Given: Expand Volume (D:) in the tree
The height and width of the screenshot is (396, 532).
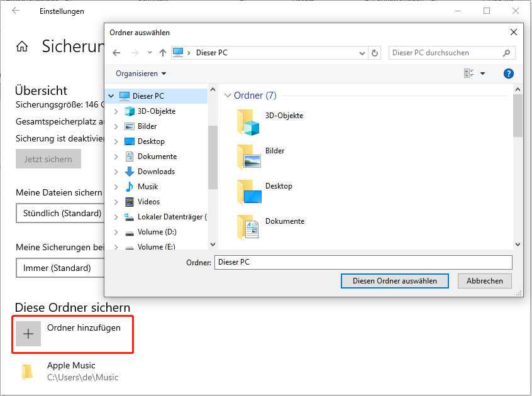Looking at the screenshot, I should 116,232.
